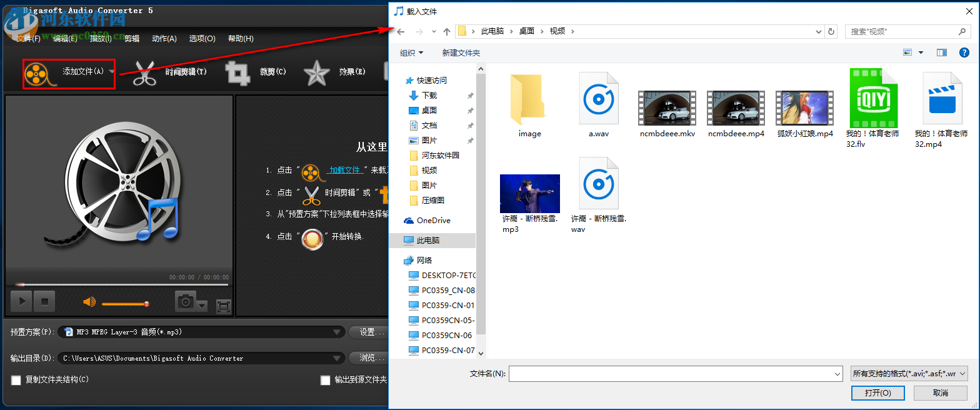
Task: Take a snapshot with camera icon
Action: coord(186,302)
